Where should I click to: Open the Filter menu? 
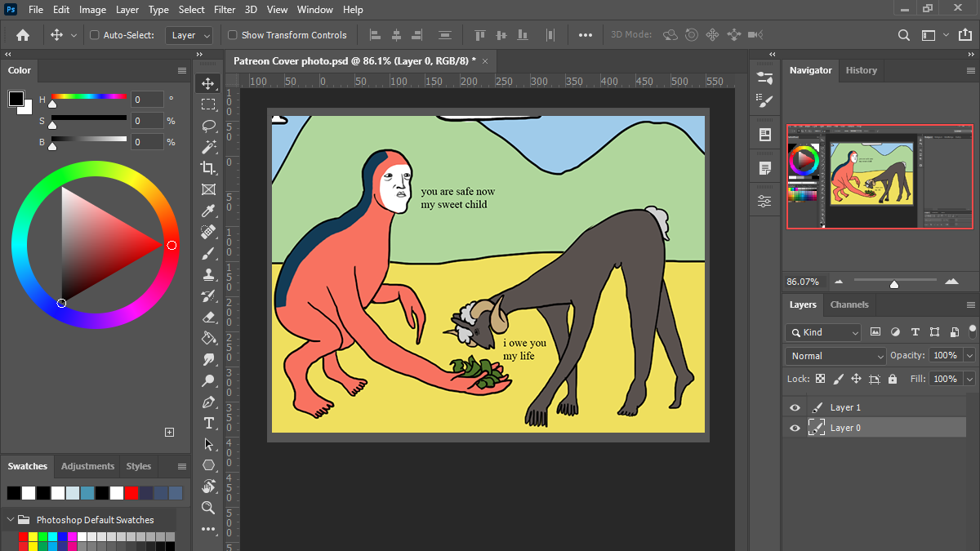coord(226,10)
